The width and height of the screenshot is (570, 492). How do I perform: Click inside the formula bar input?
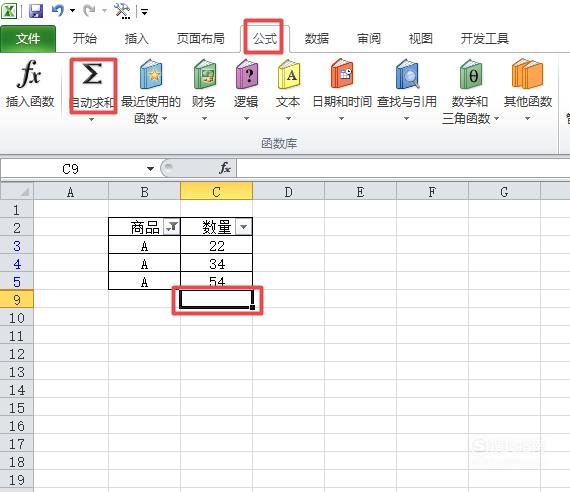point(403,169)
